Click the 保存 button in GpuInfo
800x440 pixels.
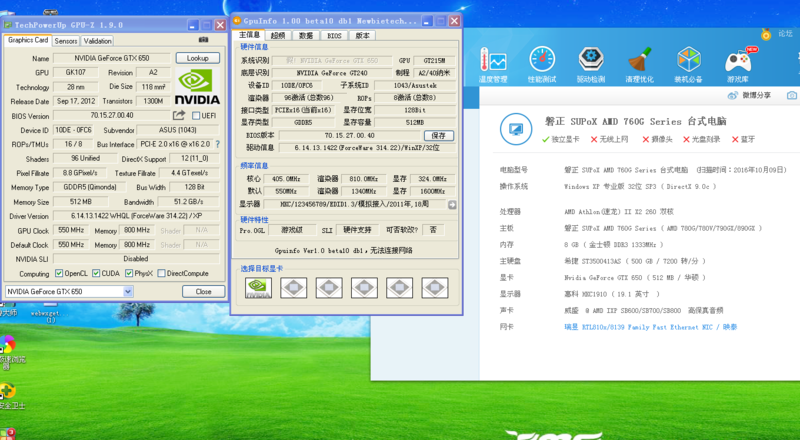(x=438, y=135)
